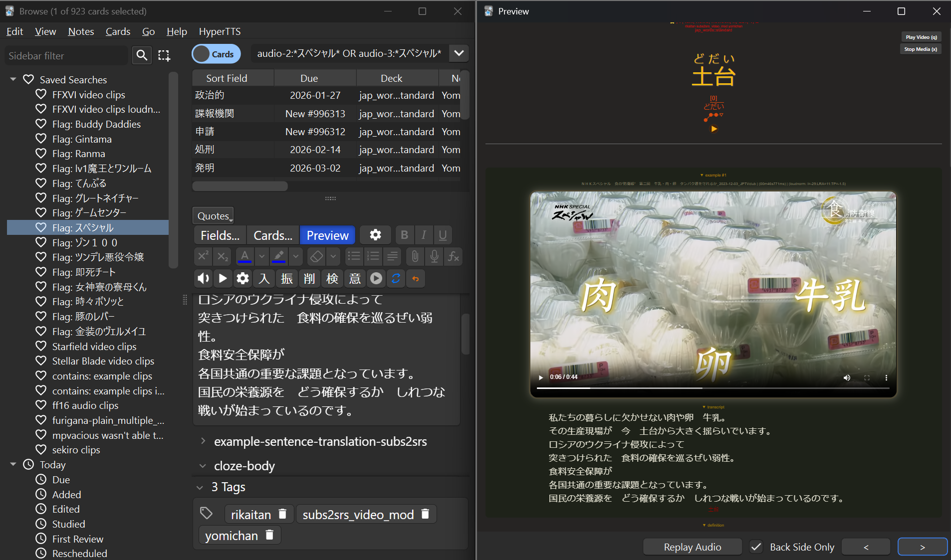Open the Notes menu
Image resolution: width=951 pixels, height=560 pixels.
[x=81, y=31]
